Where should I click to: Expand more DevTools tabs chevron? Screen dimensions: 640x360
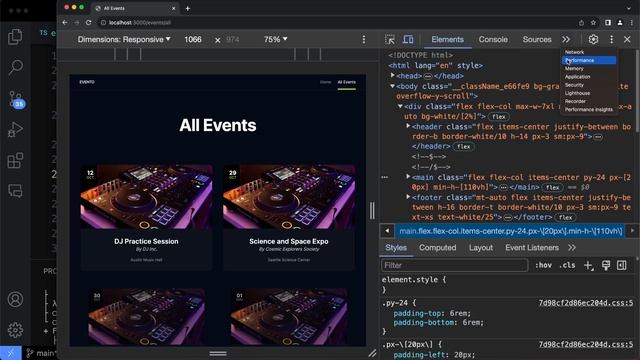pyautogui.click(x=566, y=40)
